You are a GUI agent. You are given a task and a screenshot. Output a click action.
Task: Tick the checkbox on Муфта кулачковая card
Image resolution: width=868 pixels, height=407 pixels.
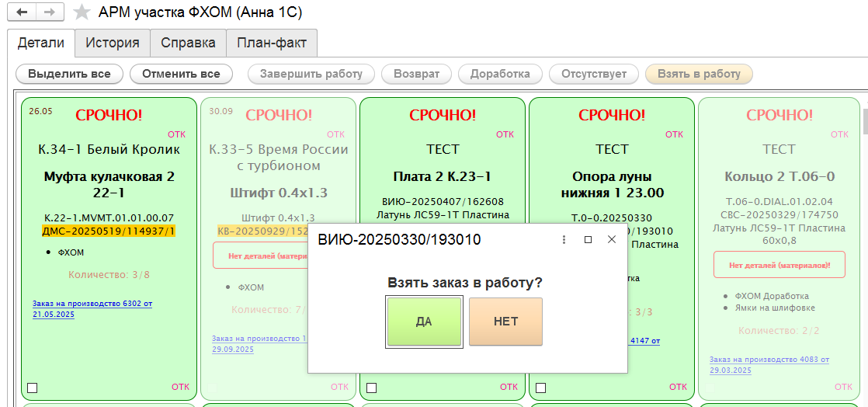(32, 388)
